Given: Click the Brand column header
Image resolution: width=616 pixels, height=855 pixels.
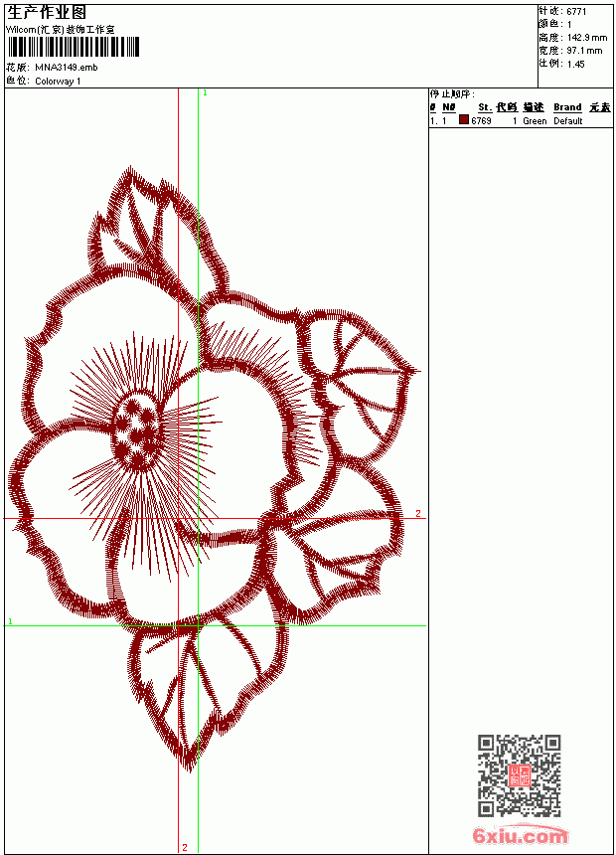Looking at the screenshot, I should coord(567,107).
